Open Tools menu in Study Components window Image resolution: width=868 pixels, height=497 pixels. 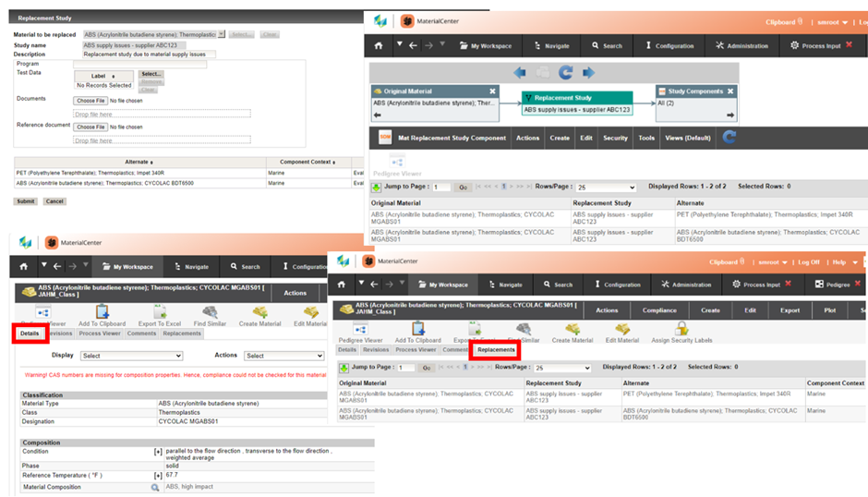click(646, 138)
